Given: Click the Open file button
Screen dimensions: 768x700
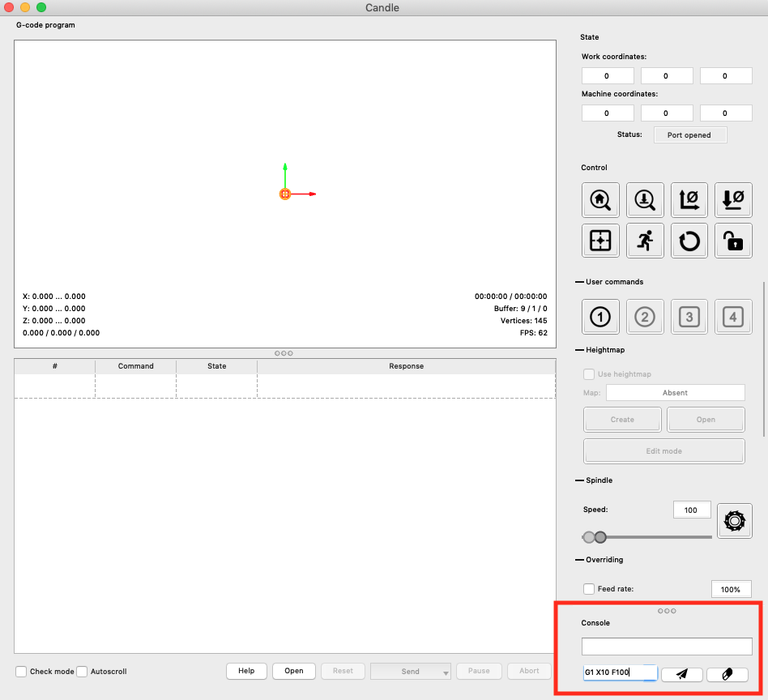Looking at the screenshot, I should (293, 671).
